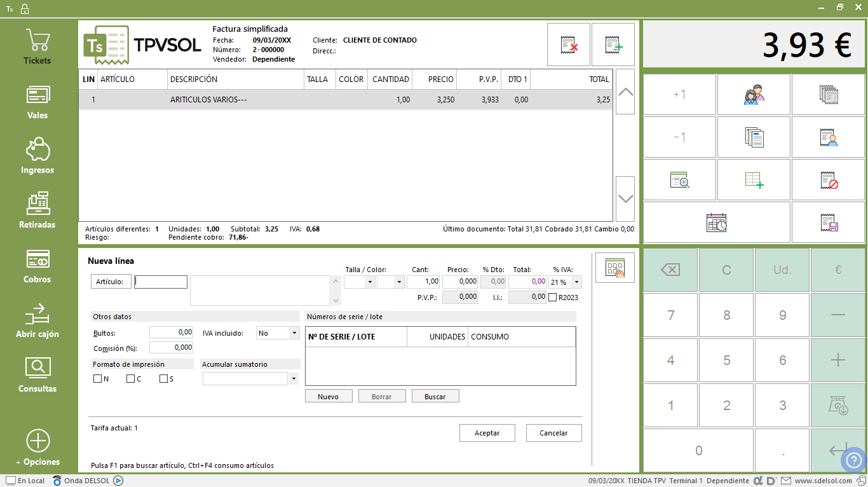
Task: Open the calendar with clock icon
Action: (x=717, y=223)
